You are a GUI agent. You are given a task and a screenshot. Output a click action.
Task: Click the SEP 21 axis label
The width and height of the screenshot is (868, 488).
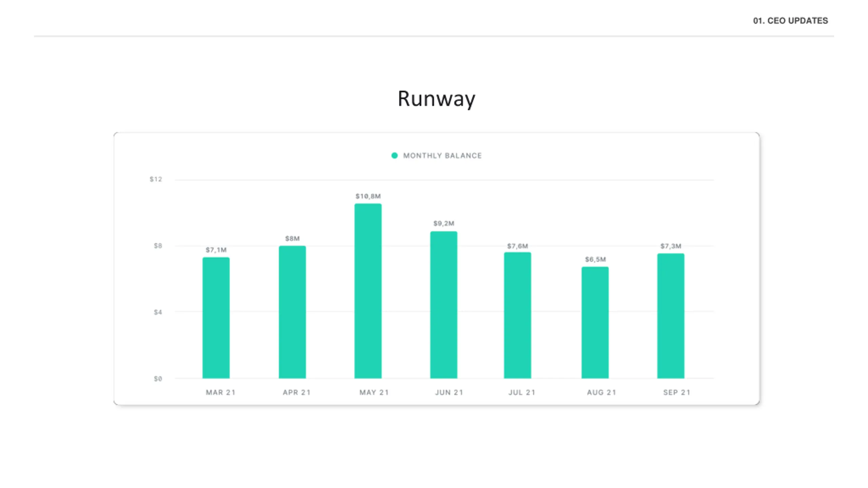tap(677, 392)
